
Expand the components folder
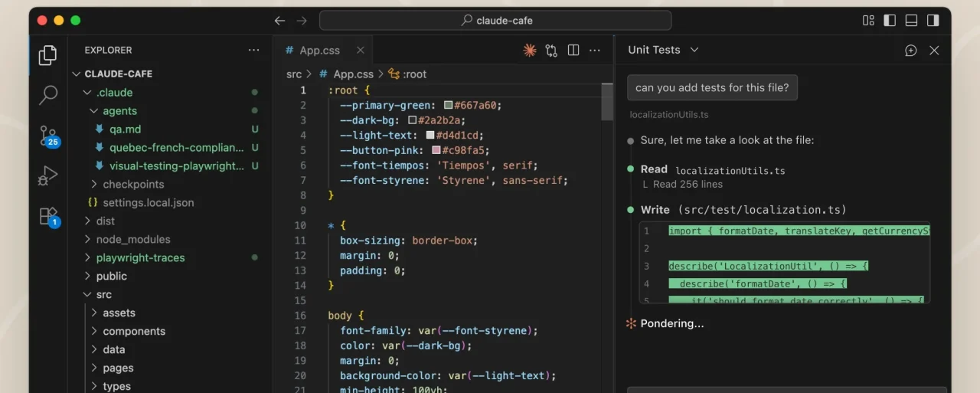pos(95,332)
